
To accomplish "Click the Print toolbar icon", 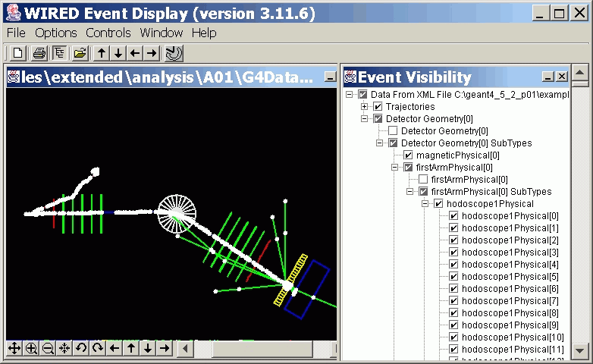I will pyautogui.click(x=39, y=53).
